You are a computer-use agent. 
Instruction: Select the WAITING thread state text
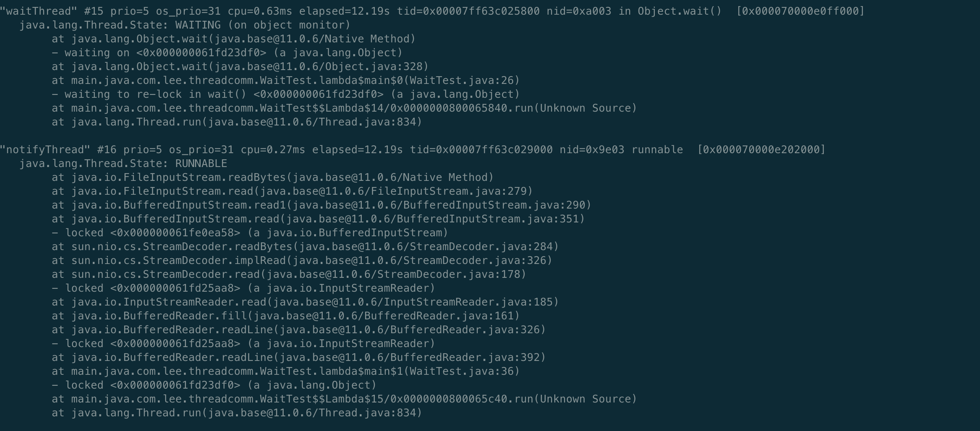click(x=198, y=25)
